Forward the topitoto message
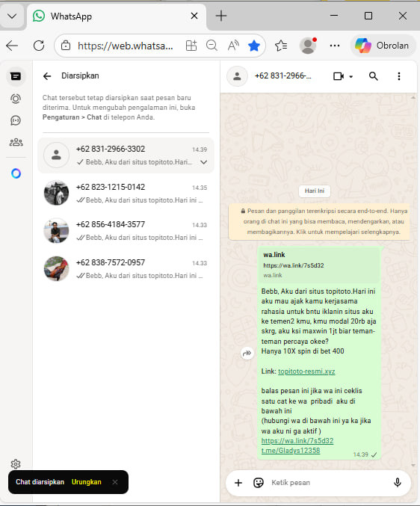Screen dimensions: 420x506 [247, 353]
